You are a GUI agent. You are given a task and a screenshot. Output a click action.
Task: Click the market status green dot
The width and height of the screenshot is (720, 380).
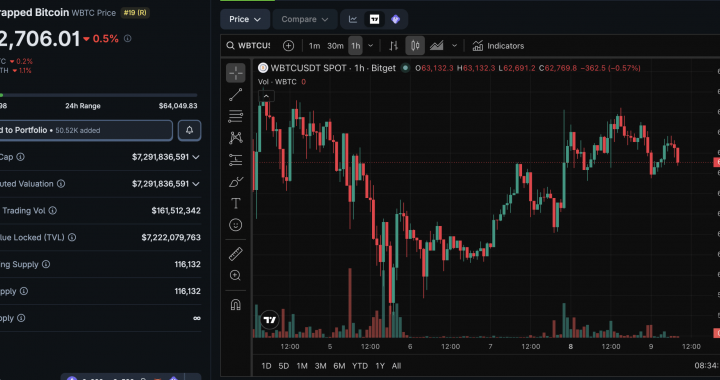[x=405, y=68]
